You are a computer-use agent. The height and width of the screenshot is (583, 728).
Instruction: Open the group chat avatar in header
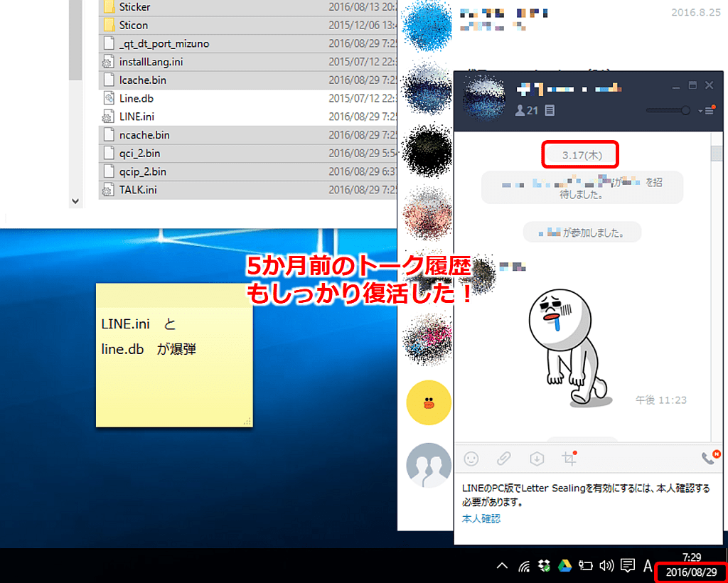point(483,97)
